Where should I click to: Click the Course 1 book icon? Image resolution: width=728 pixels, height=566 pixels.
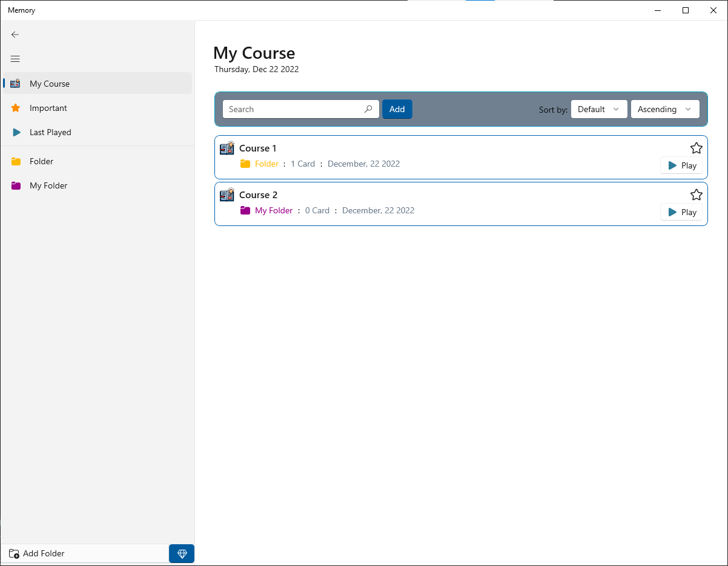[227, 148]
